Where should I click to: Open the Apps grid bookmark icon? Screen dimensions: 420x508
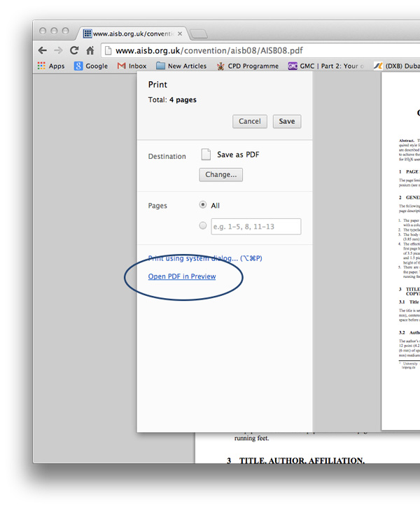(41, 66)
